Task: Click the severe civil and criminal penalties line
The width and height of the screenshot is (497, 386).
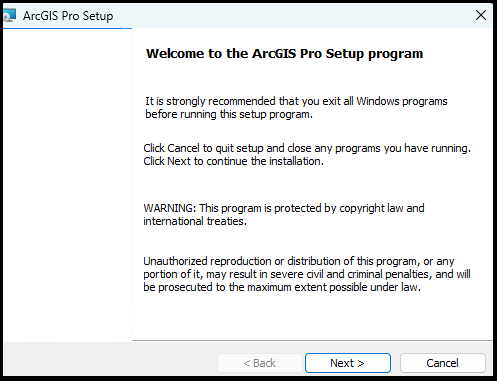Action: [x=307, y=274]
